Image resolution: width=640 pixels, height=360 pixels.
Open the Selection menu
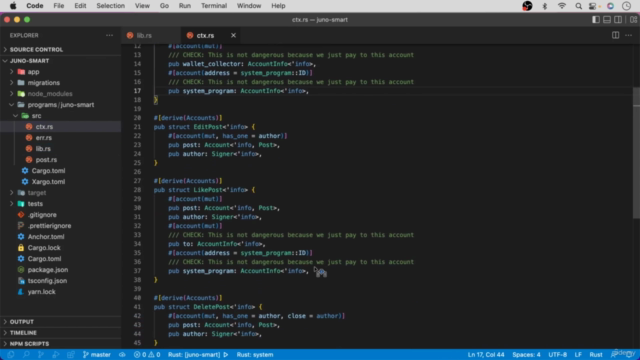pyautogui.click(x=110, y=6)
